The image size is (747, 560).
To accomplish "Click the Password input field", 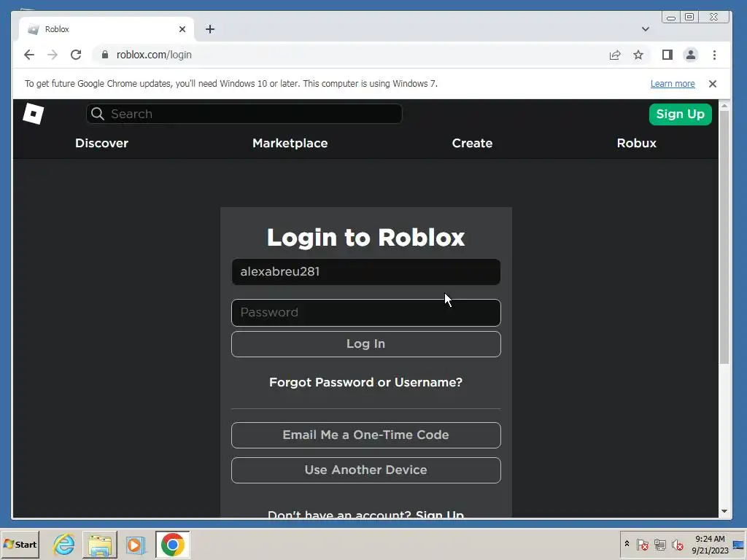I will pyautogui.click(x=366, y=312).
